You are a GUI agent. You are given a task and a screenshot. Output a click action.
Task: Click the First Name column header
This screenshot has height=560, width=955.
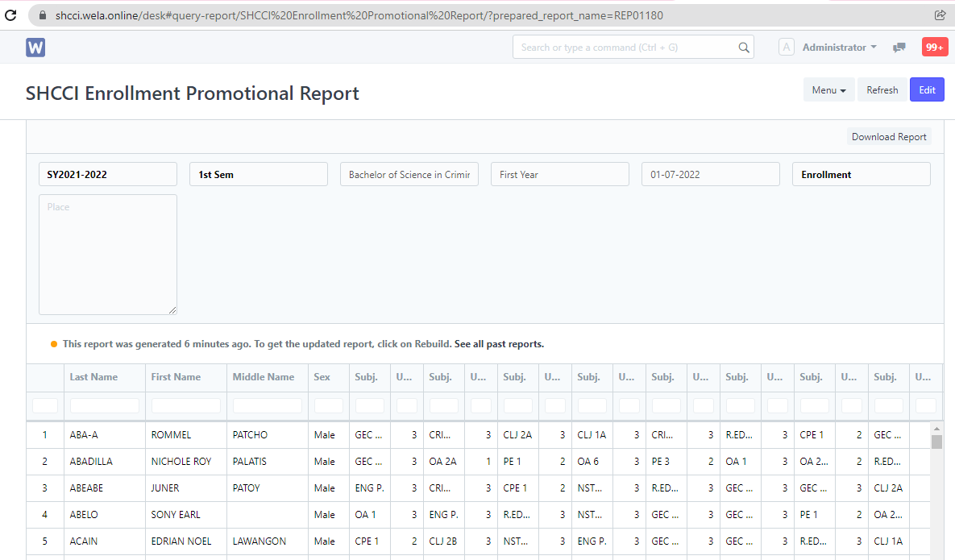(x=176, y=377)
